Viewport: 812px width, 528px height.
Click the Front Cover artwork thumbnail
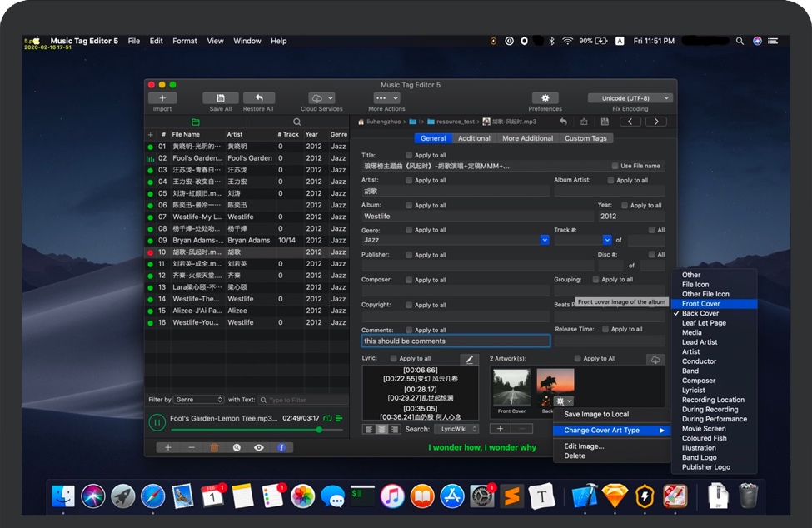pos(511,389)
